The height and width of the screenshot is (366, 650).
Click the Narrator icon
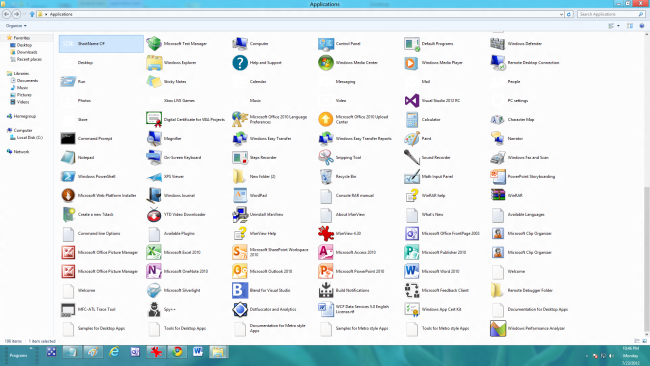pos(497,138)
